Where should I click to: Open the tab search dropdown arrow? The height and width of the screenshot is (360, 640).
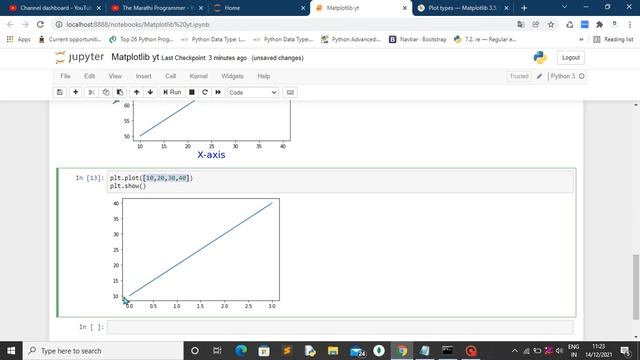coord(564,7)
